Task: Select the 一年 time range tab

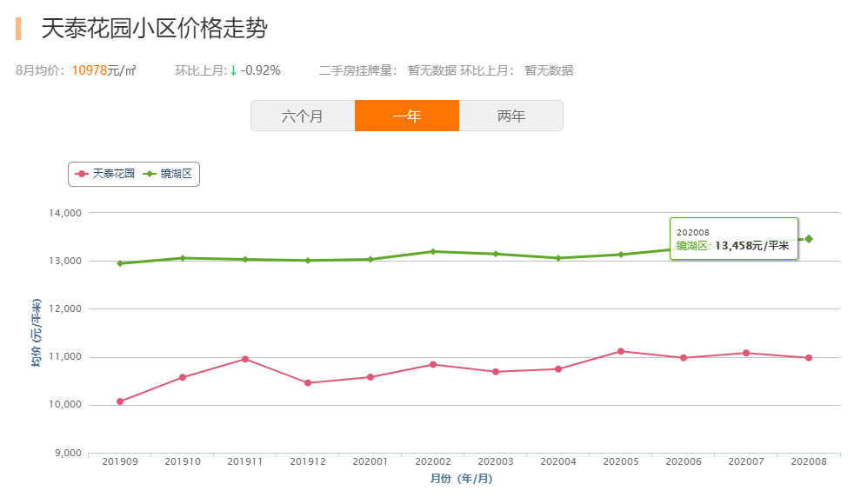Action: (407, 116)
